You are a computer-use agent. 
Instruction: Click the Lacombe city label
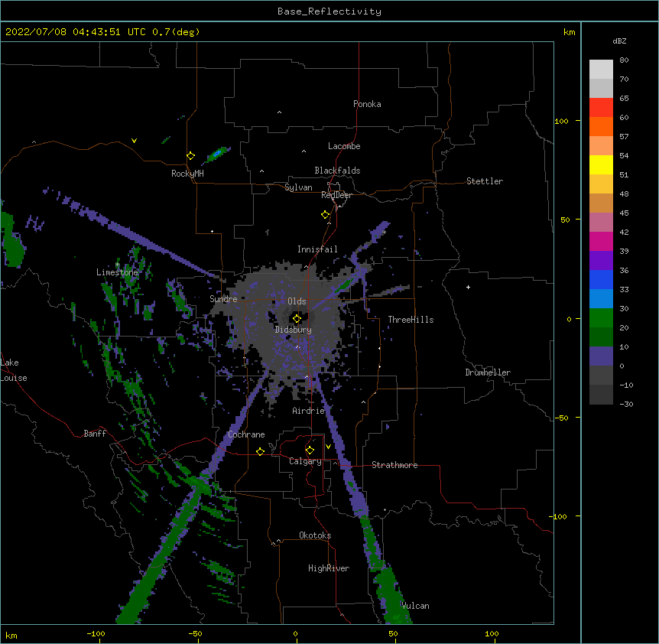point(344,146)
